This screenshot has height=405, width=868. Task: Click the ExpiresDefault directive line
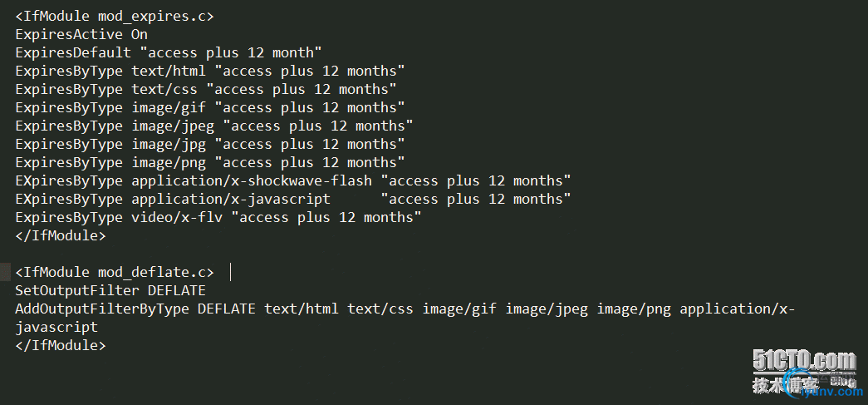(x=169, y=53)
